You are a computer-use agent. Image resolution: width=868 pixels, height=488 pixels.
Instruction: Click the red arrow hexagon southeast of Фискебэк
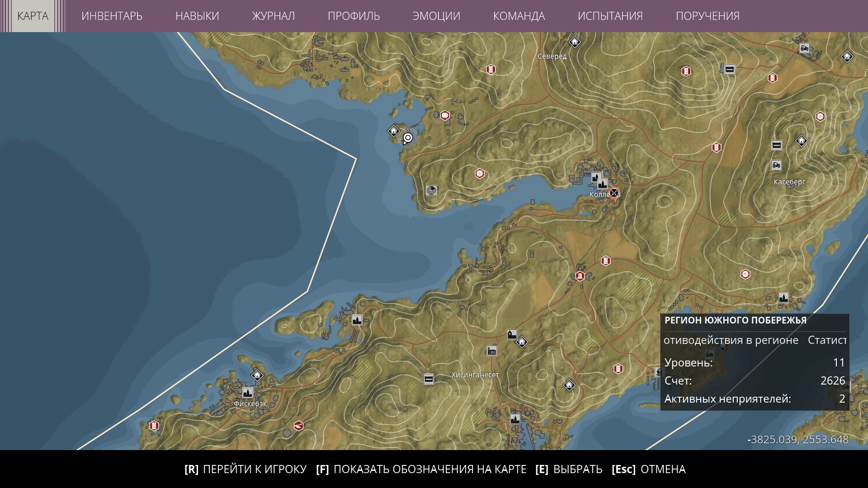(298, 425)
